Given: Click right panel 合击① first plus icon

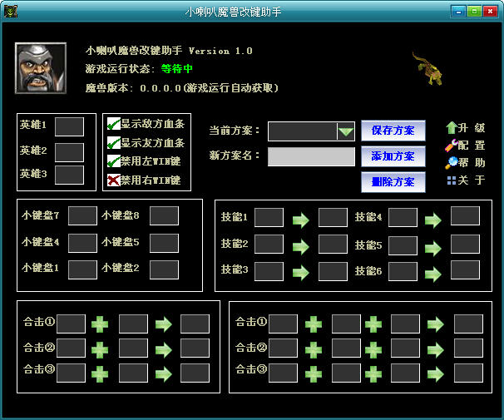Looking at the screenshot, I should (314, 324).
